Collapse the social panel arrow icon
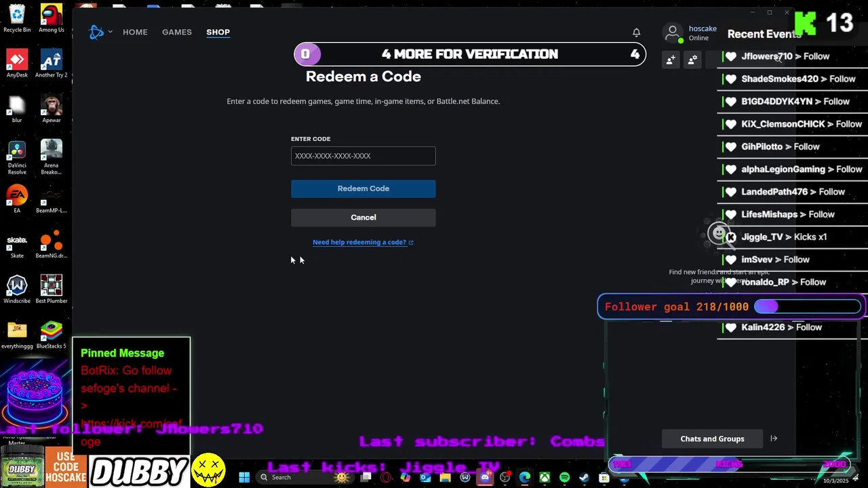 pos(774,439)
